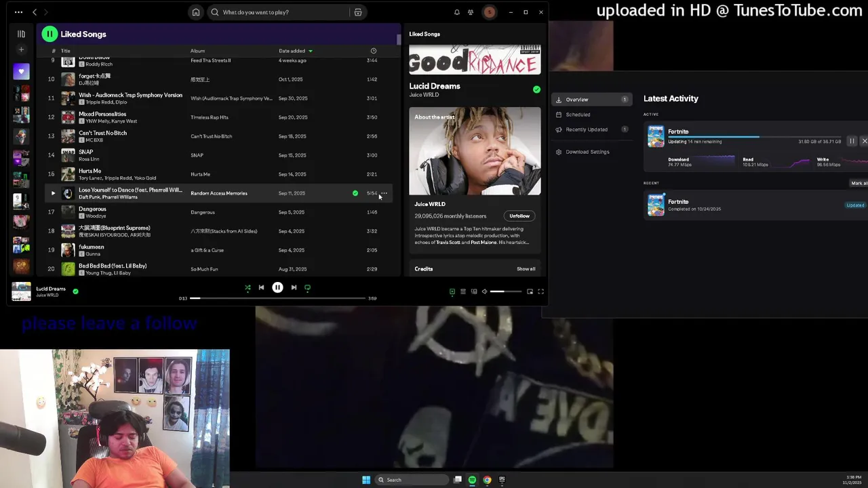Open the What's New bell icon
This screenshot has height=488, width=868.
pyautogui.click(x=456, y=12)
